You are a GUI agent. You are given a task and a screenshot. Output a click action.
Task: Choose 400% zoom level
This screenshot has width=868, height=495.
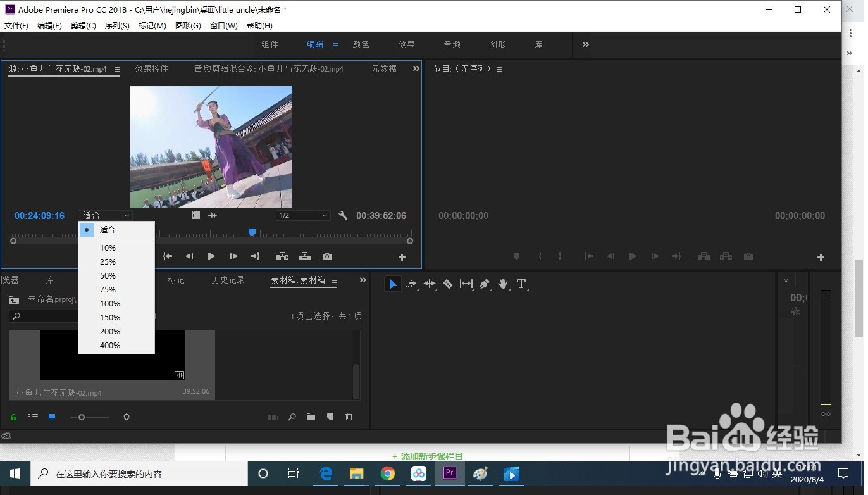[x=116, y=346]
